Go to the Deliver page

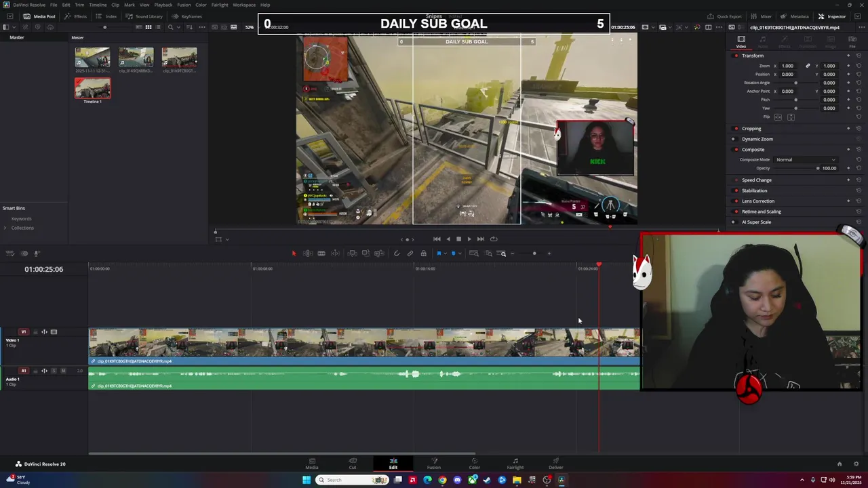(x=556, y=464)
